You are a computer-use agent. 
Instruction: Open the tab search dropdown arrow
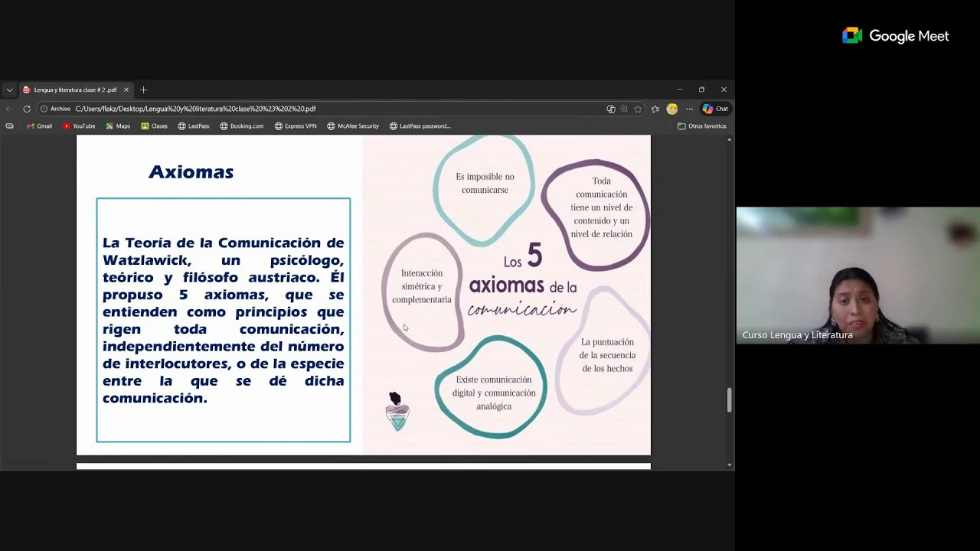click(9, 90)
